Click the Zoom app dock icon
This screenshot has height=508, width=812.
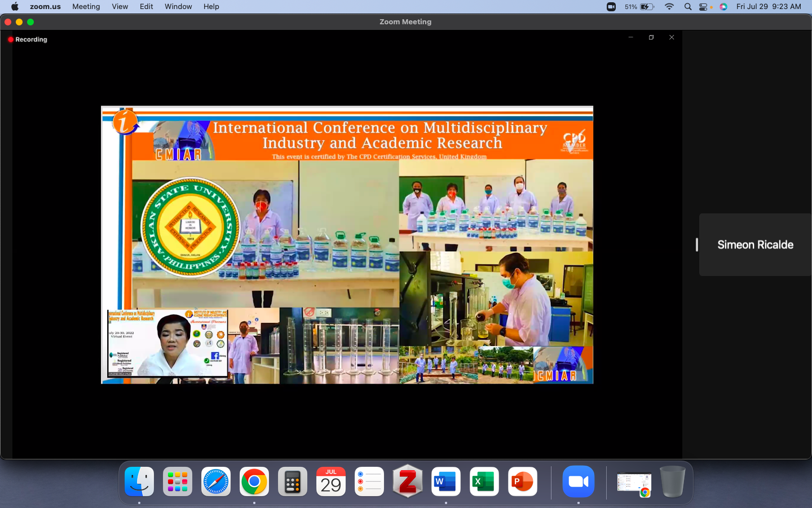(x=579, y=481)
